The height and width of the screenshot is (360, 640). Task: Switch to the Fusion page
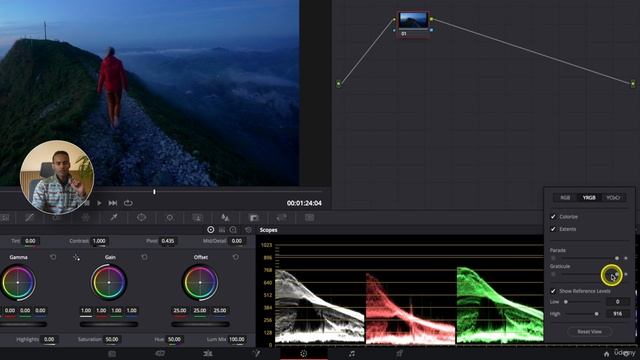(256, 353)
